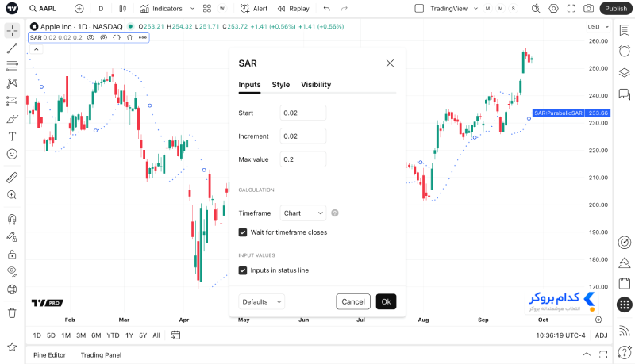
Task: Open quick search icon in top bar
Action: click(536, 9)
